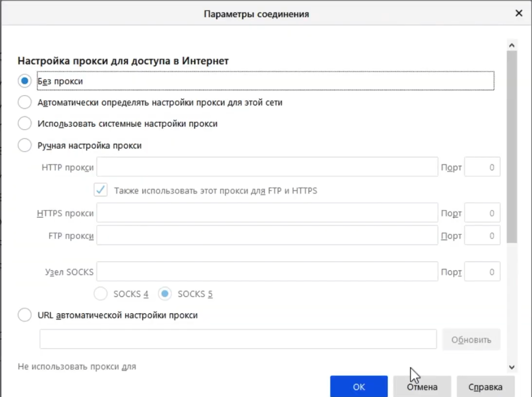The image size is (532, 397).
Task: Select "Использовать системные настройки прокси" option
Action: click(x=24, y=123)
